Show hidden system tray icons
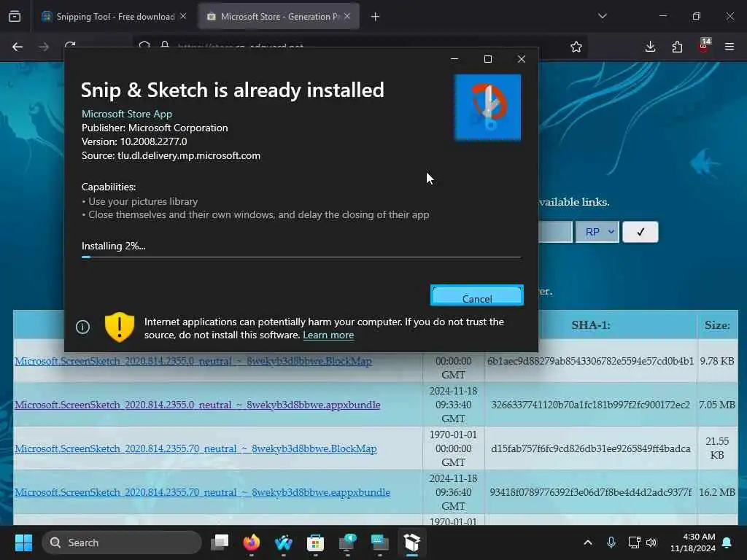This screenshot has width=747, height=560. (x=588, y=542)
